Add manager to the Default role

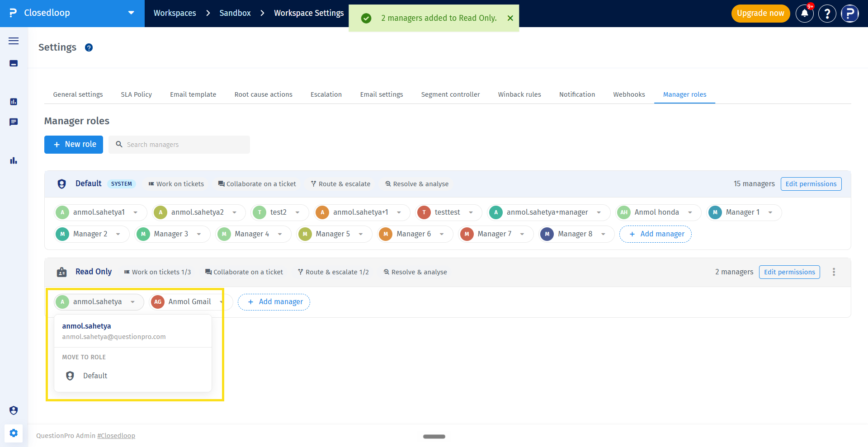656,234
